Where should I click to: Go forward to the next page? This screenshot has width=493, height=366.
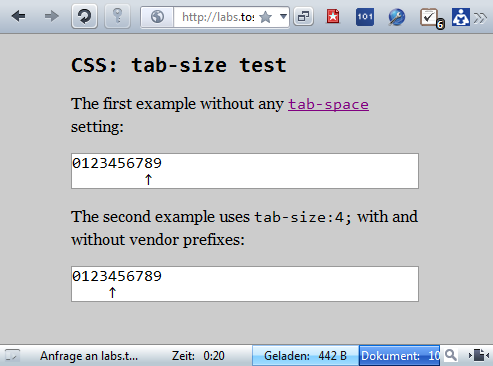pos(51,16)
